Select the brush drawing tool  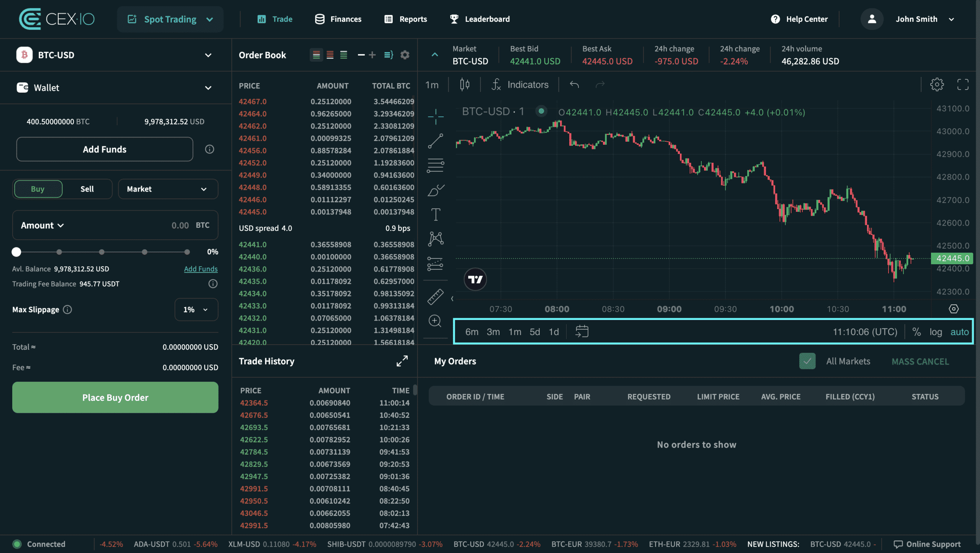436,190
